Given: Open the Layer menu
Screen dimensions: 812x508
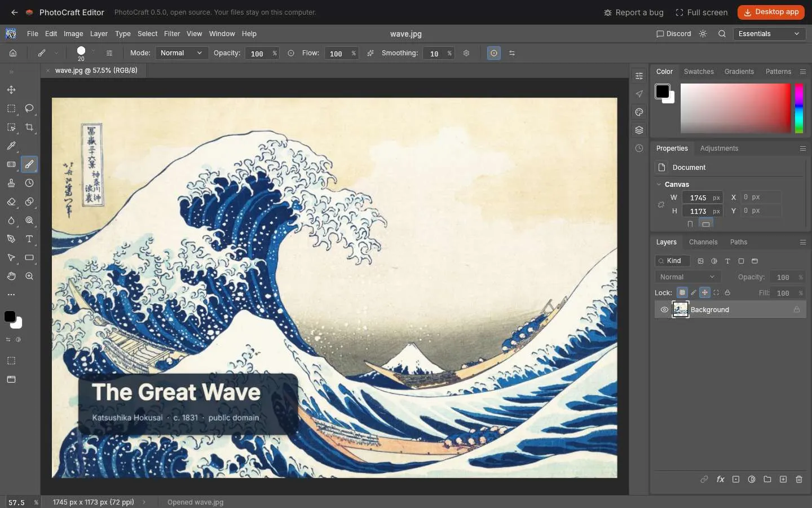Looking at the screenshot, I should pyautogui.click(x=99, y=34).
